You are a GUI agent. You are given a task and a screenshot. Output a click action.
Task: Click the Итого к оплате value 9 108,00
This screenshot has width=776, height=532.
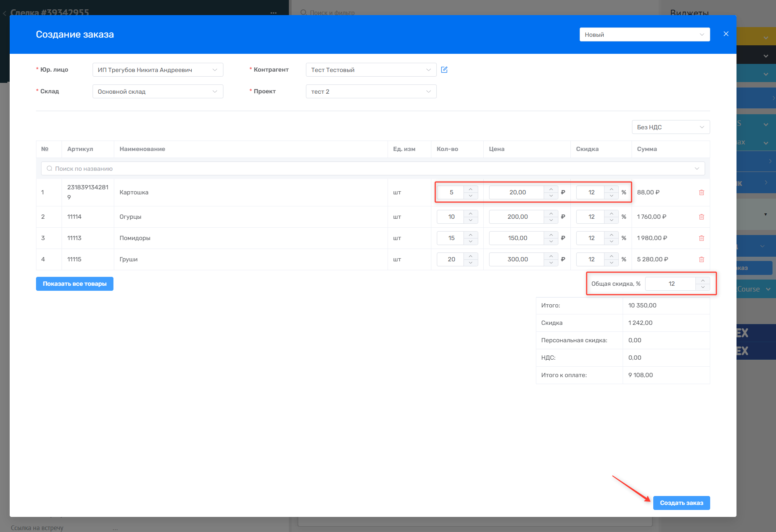(640, 375)
